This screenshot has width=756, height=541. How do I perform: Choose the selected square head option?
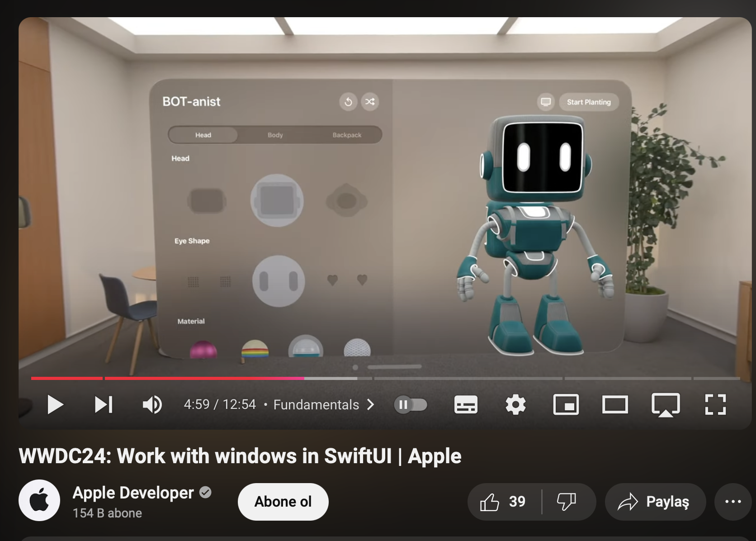point(277,200)
